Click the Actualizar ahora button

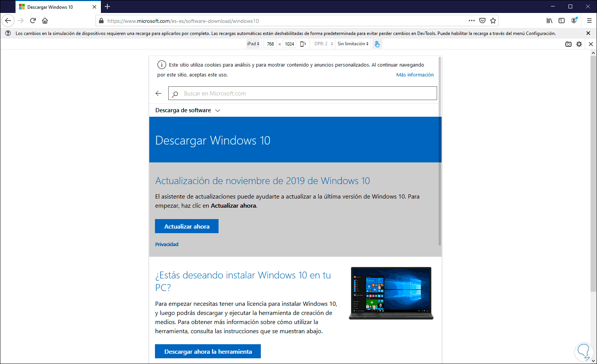click(187, 226)
